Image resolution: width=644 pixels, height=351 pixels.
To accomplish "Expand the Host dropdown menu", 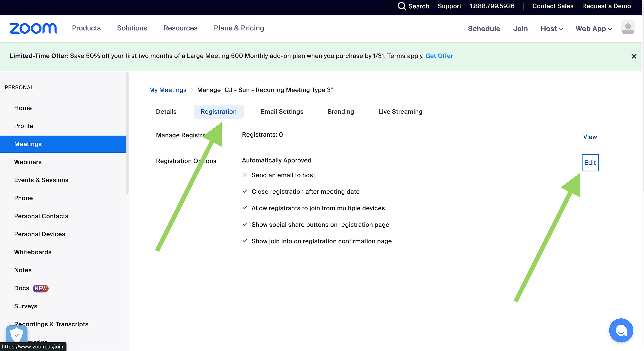I will [x=552, y=29].
